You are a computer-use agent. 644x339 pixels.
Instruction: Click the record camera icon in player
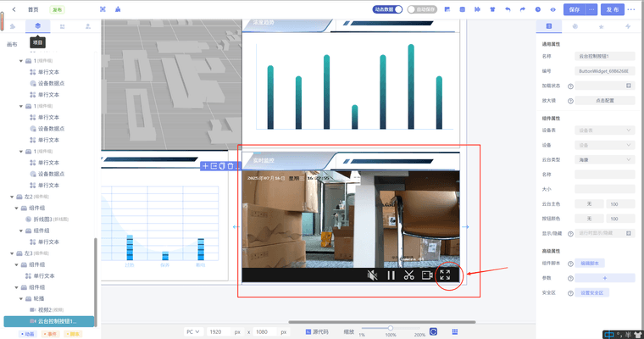[x=427, y=275]
